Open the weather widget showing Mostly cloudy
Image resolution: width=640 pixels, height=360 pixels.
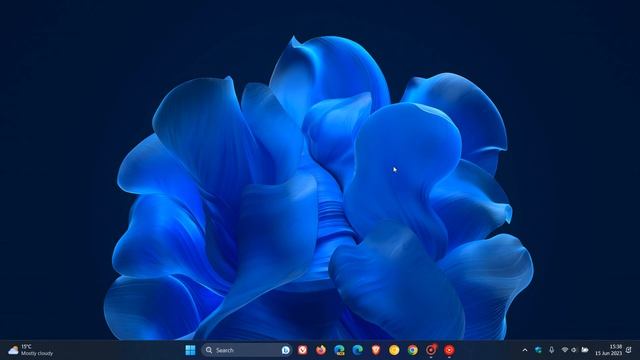coord(31,350)
